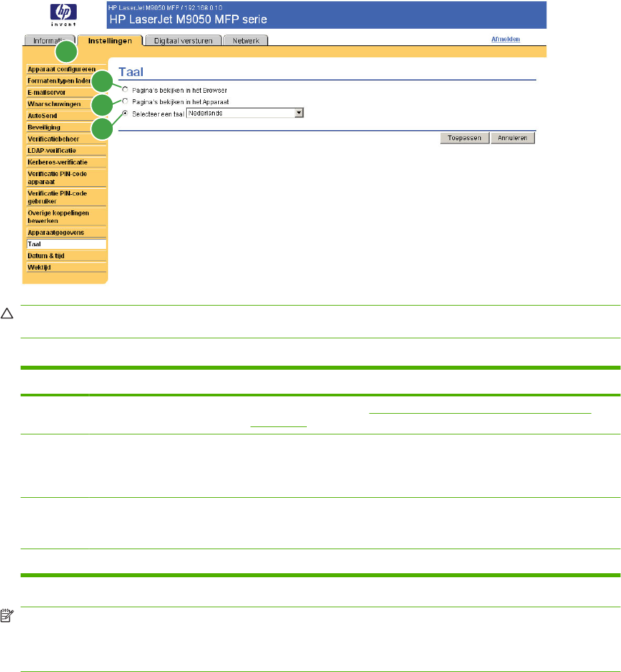
Task: Select Verificatie PIN-code gebruiker
Action: [x=66, y=197]
